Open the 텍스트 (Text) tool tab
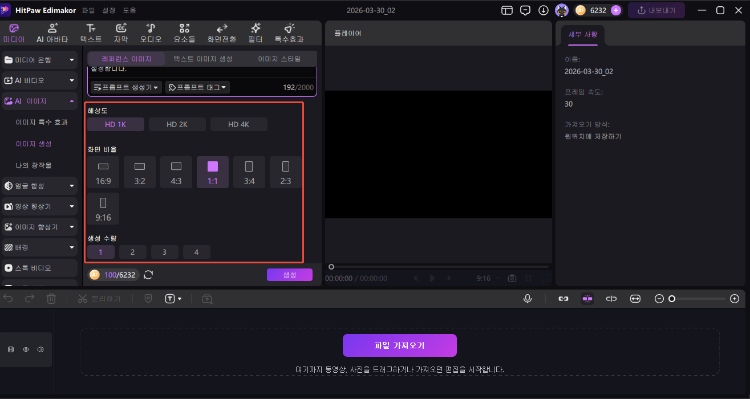Screen dimensions: 750x399 click(x=90, y=33)
